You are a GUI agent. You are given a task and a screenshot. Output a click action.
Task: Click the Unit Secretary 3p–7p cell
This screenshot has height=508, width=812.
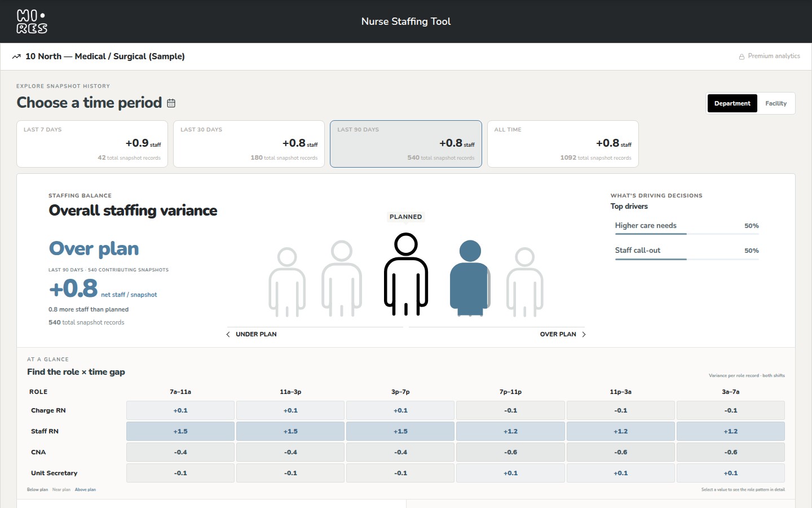(400, 473)
